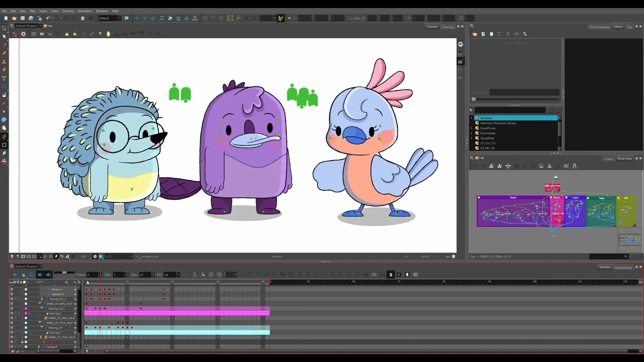Open the FPS dropdown in the Timeline
The height and width of the screenshot is (362, 644).
coord(178,275)
